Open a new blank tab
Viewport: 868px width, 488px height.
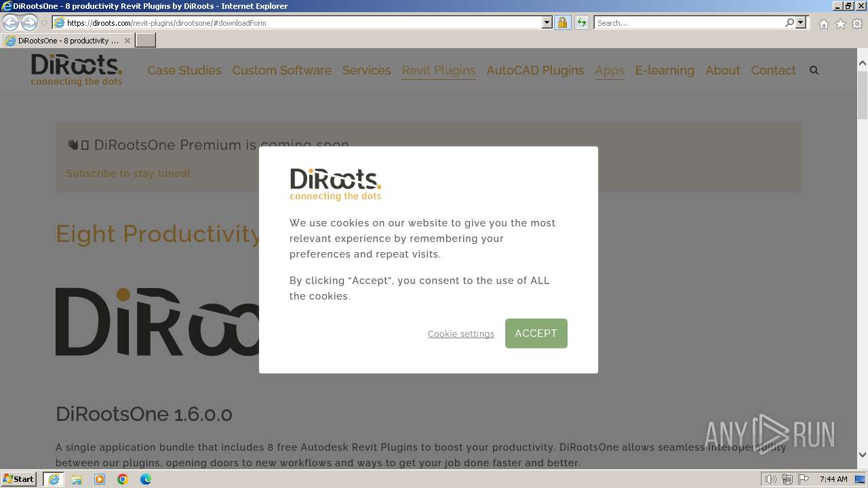146,41
